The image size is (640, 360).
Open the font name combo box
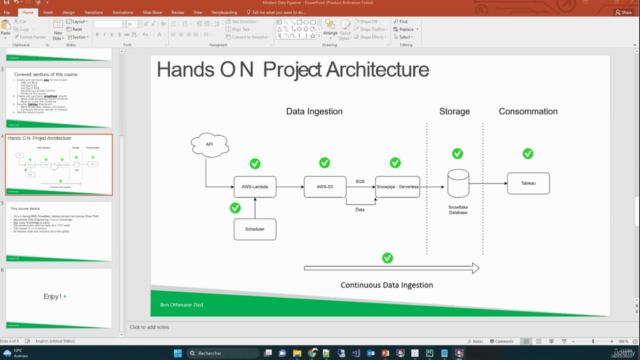[x=109, y=24]
